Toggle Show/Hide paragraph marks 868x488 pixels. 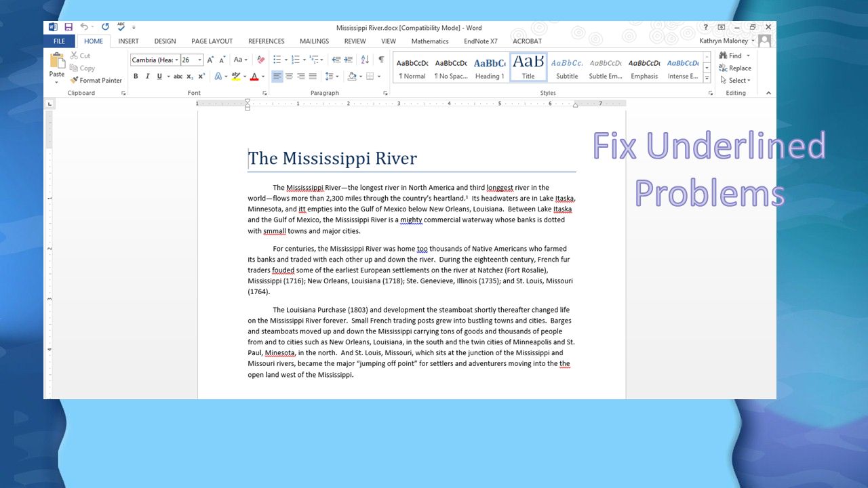(x=381, y=60)
